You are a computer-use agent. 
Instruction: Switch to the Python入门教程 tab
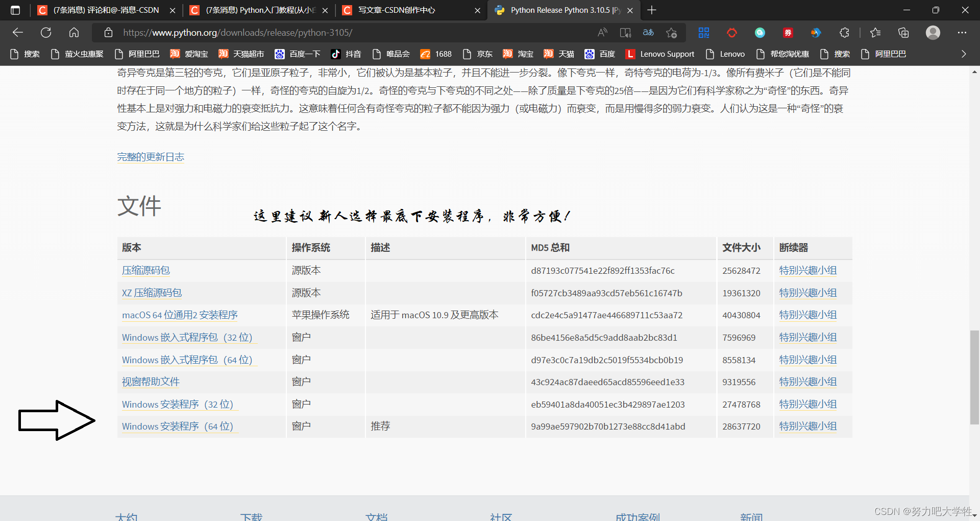pos(259,10)
